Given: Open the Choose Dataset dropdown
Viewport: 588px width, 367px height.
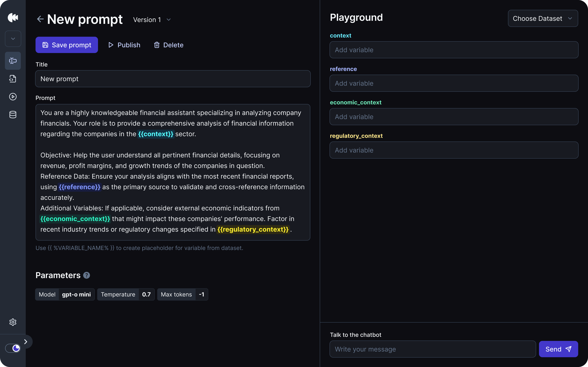Looking at the screenshot, I should [x=542, y=18].
